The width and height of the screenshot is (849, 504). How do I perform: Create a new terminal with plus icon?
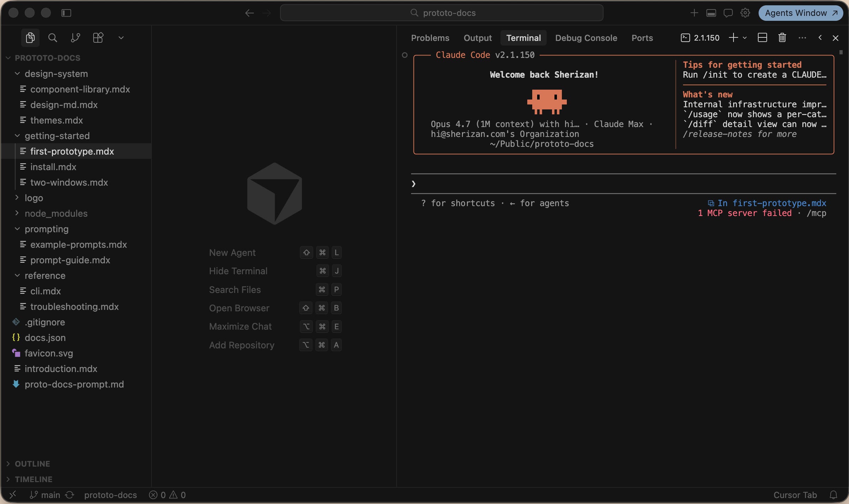click(734, 38)
